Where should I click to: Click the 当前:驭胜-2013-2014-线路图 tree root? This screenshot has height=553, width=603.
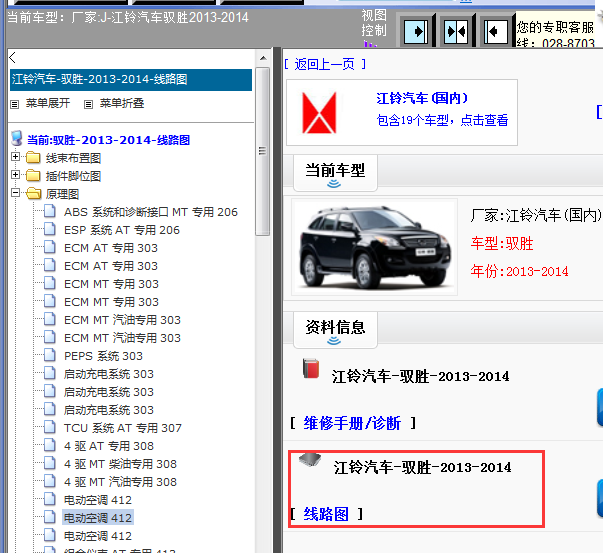(x=108, y=140)
